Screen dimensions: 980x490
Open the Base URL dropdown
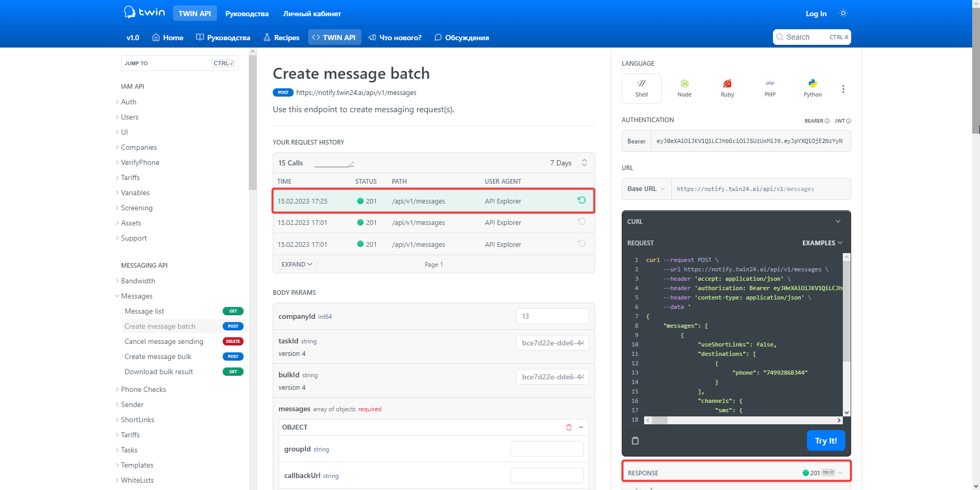pos(646,189)
